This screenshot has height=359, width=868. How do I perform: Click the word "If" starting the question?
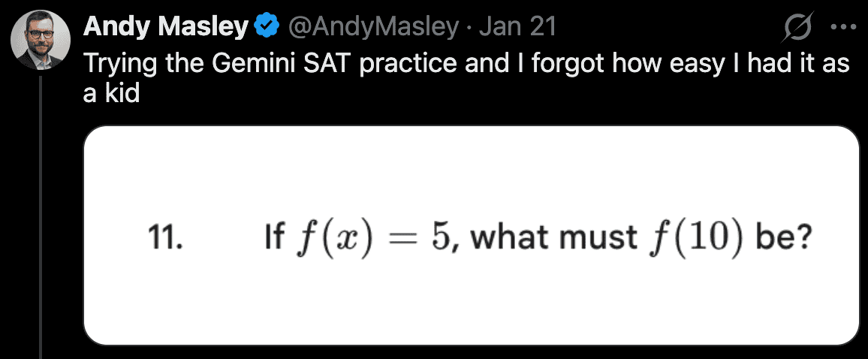(275, 237)
